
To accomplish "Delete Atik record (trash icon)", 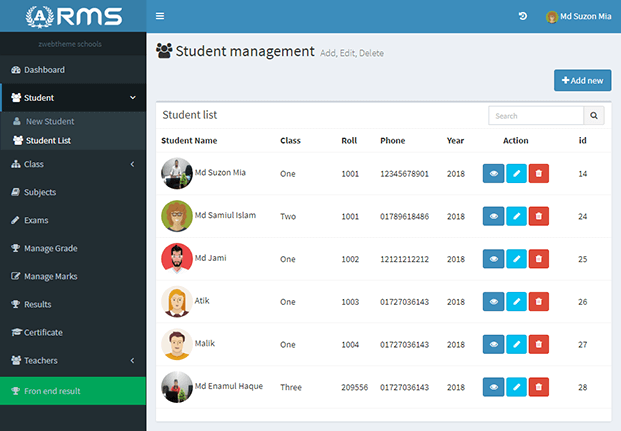I will (539, 302).
